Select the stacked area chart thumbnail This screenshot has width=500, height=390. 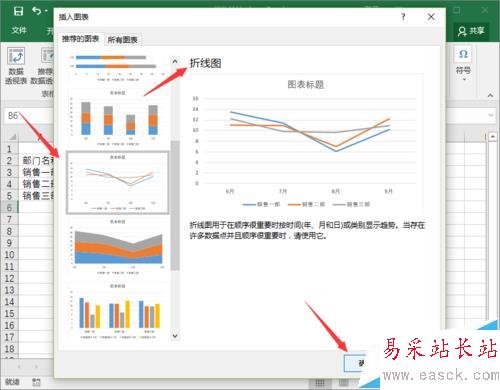tap(117, 247)
